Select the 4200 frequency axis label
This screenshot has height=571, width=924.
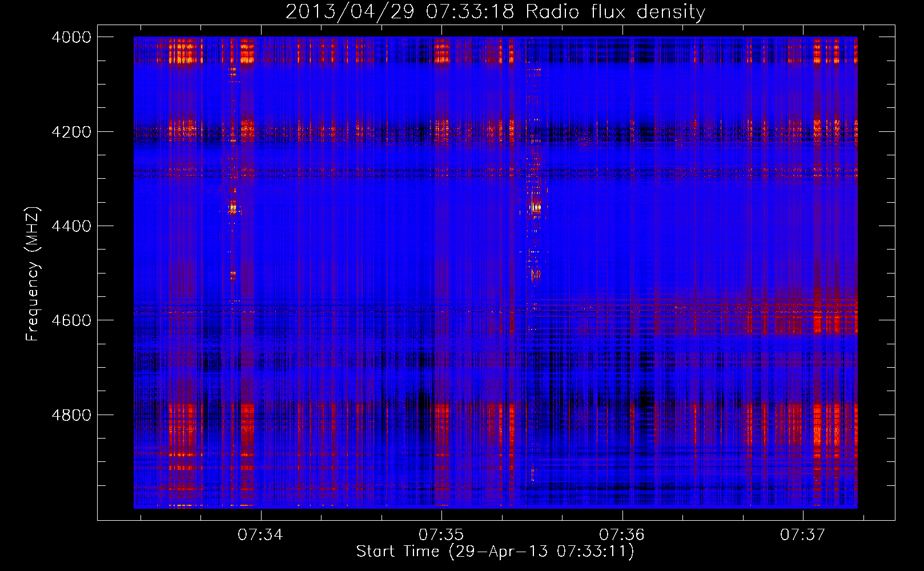tap(71, 132)
